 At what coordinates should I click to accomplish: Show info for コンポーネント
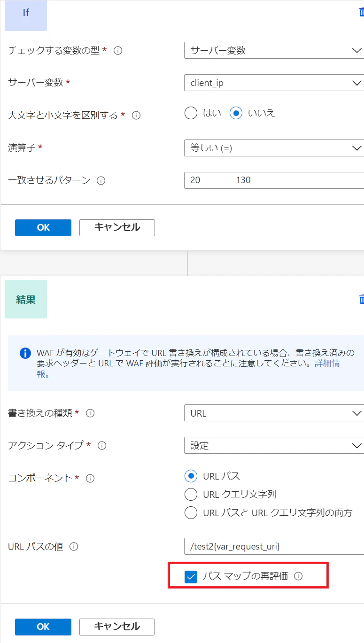coord(90,478)
